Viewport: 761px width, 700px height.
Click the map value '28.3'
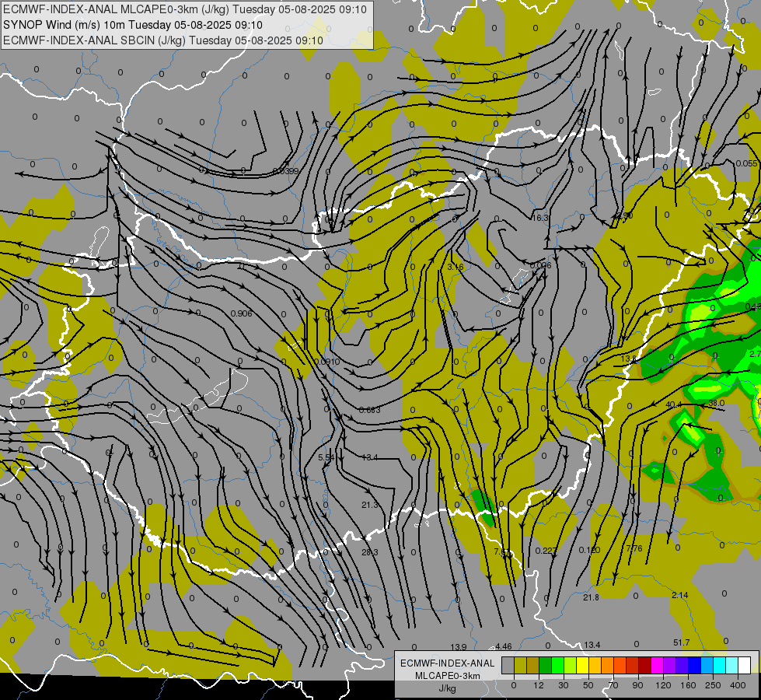point(370,552)
